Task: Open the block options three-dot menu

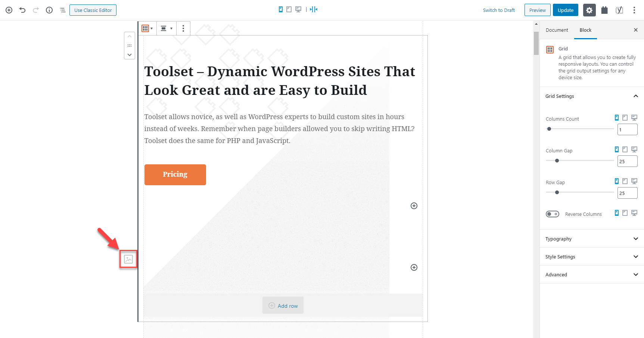Action: tap(183, 28)
